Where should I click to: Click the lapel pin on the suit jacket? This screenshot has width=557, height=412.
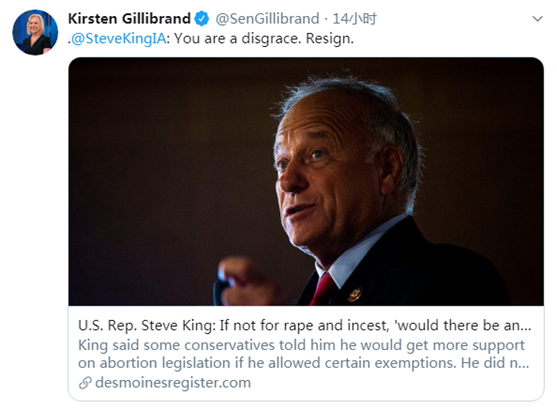click(x=355, y=294)
